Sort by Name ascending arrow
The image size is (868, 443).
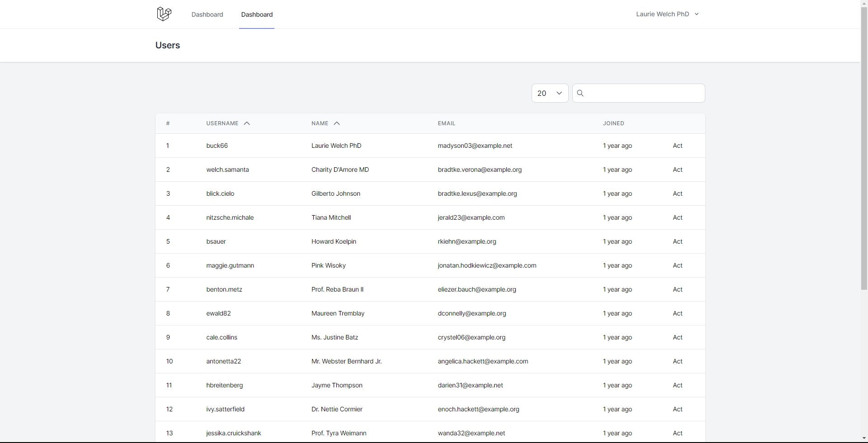337,123
